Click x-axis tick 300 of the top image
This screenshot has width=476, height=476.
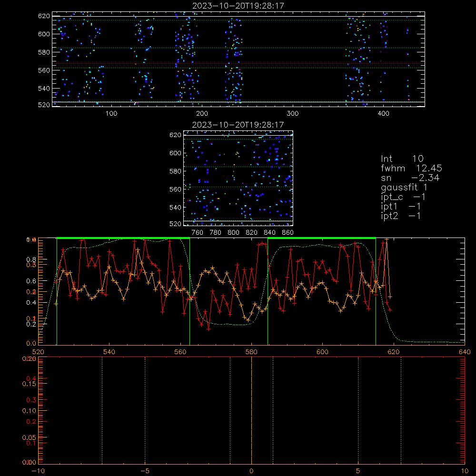pos(293,114)
